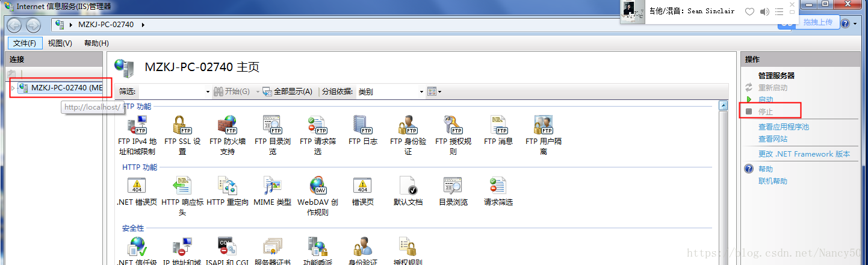Click 全部显示(A) button
Image resolution: width=868 pixels, height=265 pixels.
[287, 92]
